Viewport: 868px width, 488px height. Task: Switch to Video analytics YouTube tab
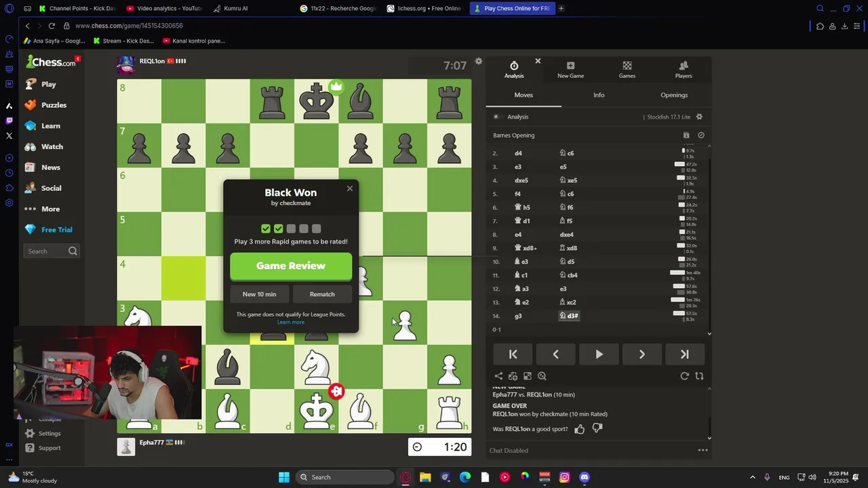(x=165, y=8)
